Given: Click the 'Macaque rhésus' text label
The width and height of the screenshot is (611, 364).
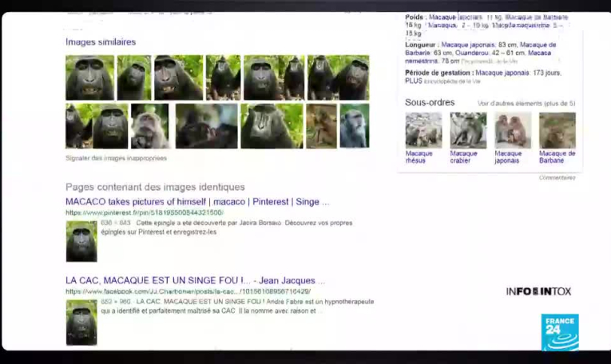Looking at the screenshot, I should pyautogui.click(x=419, y=156).
